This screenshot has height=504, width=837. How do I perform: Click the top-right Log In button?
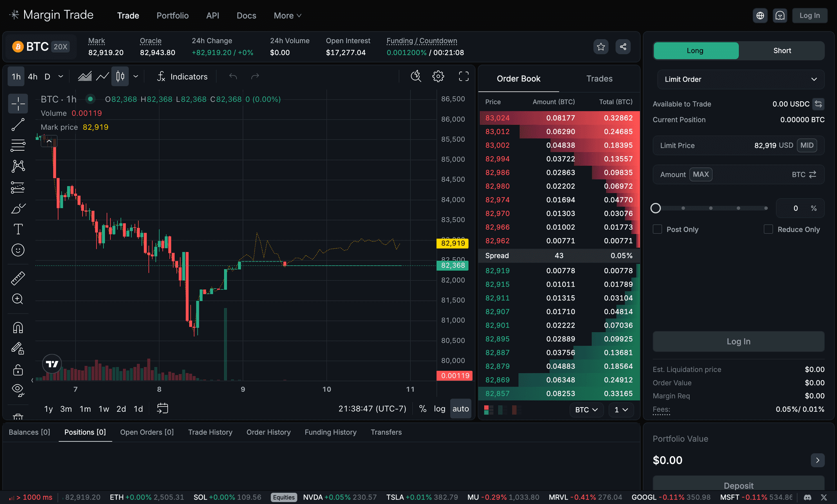(x=810, y=16)
